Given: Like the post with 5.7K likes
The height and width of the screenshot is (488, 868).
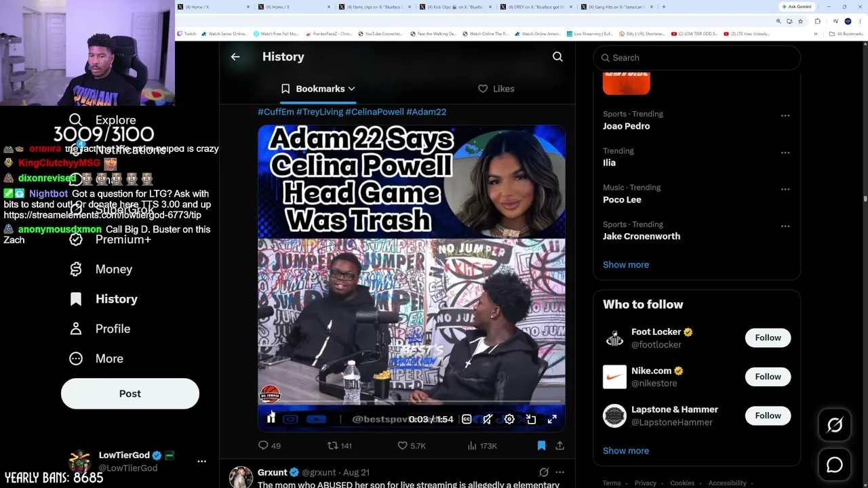Looking at the screenshot, I should pyautogui.click(x=411, y=445).
